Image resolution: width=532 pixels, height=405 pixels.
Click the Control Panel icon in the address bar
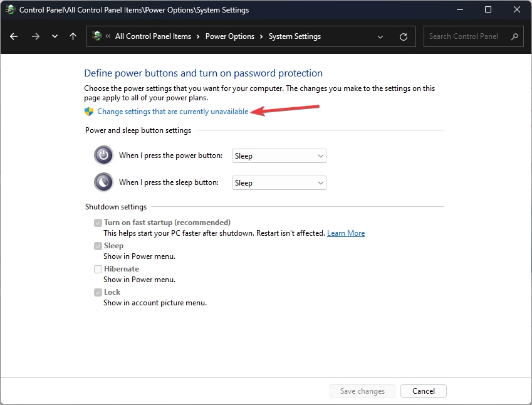[98, 36]
